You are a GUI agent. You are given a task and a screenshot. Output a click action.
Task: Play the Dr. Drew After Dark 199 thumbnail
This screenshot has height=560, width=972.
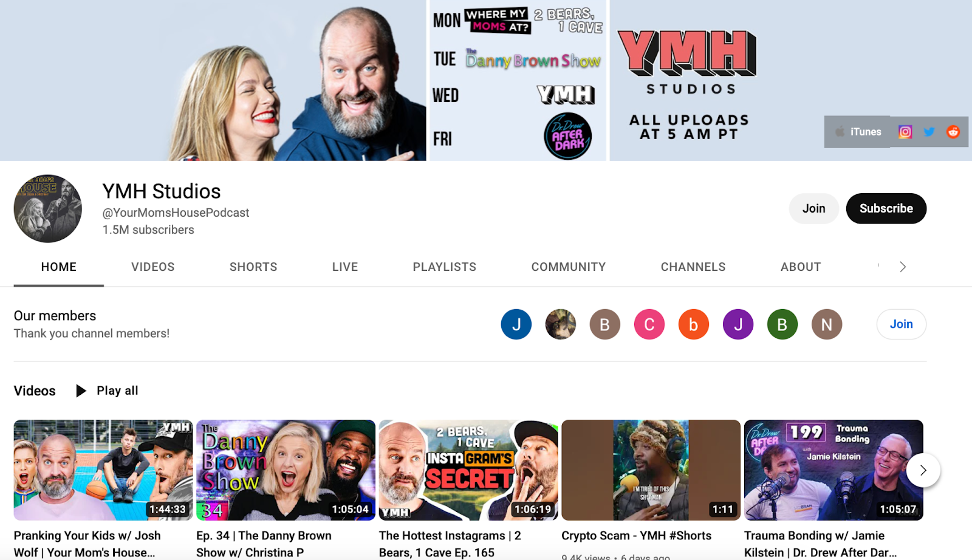(x=833, y=470)
